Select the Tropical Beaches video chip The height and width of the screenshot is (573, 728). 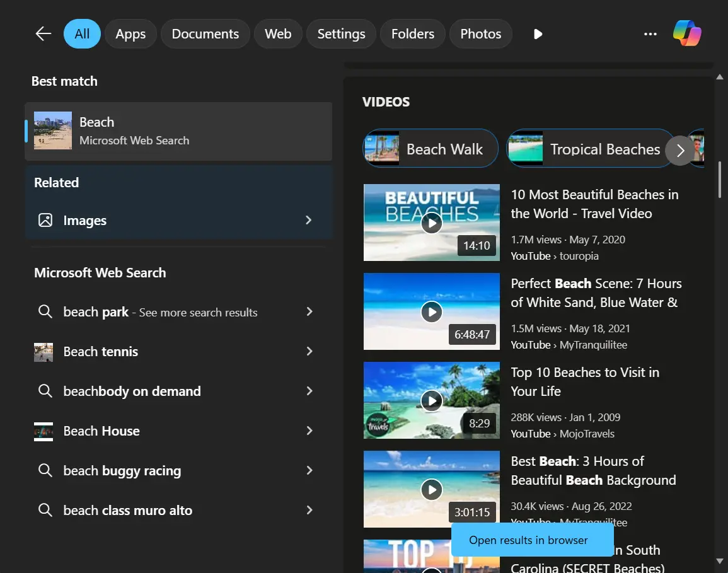click(x=589, y=149)
